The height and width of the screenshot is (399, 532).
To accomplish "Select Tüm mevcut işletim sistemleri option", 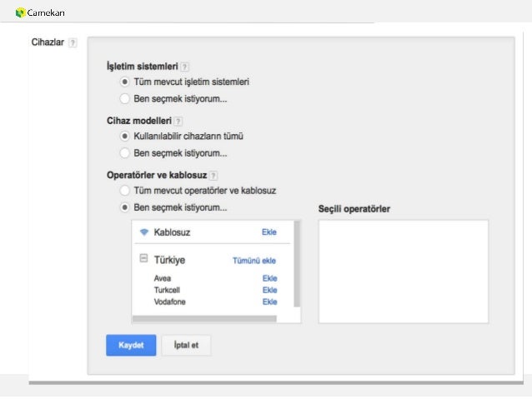I will 125,82.
